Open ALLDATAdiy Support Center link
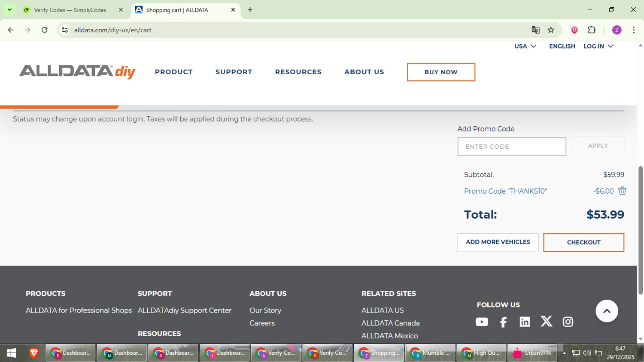Image resolution: width=644 pixels, height=362 pixels. 185,310
